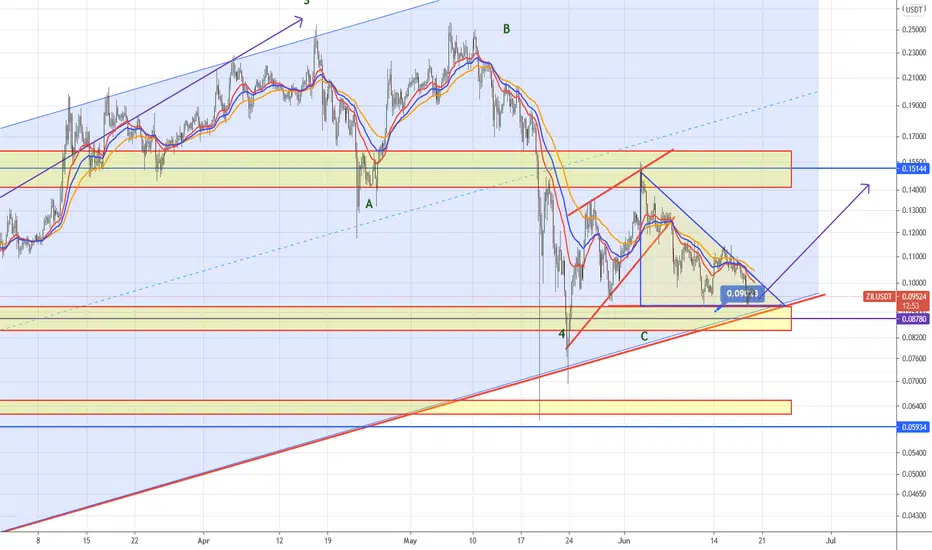Viewport: 932px width, 550px height.
Task: Select the 0.08780 purple line price label
Action: tap(914, 319)
